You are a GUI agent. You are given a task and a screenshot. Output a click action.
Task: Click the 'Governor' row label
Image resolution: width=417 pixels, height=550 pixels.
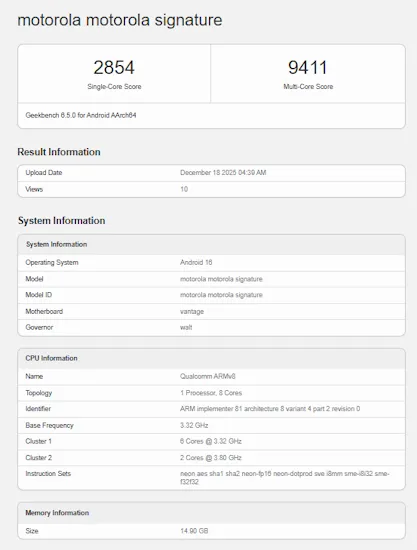coord(39,327)
